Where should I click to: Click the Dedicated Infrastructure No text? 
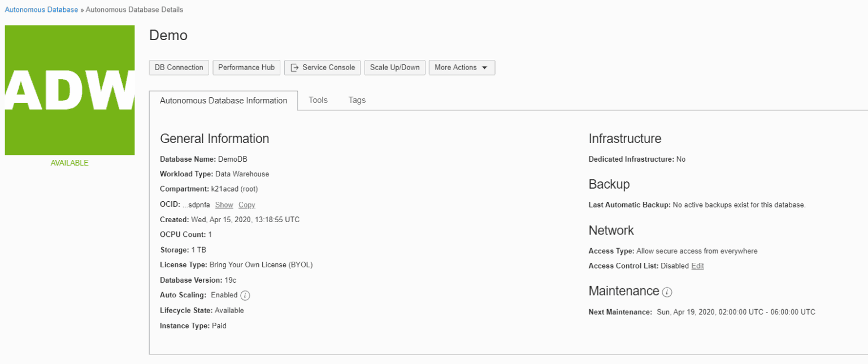681,159
